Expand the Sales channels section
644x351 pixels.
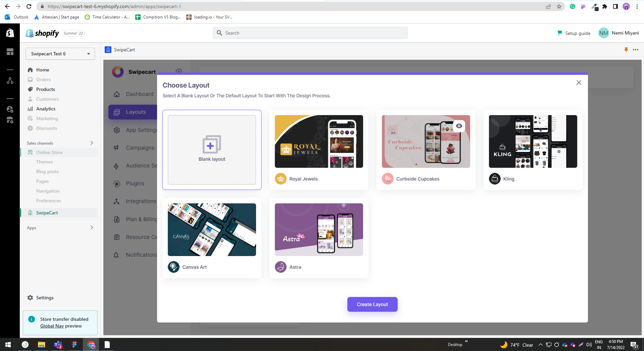click(x=92, y=143)
